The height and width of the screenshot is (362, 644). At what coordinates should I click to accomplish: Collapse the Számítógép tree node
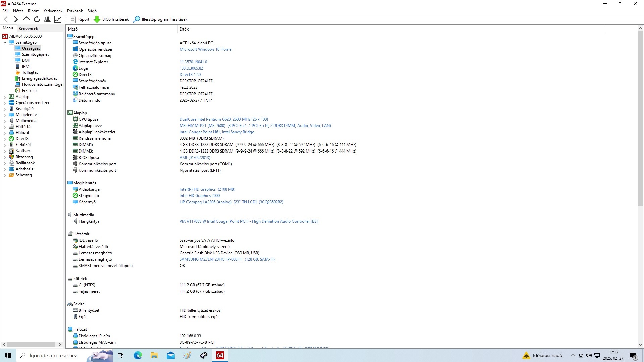(5, 42)
